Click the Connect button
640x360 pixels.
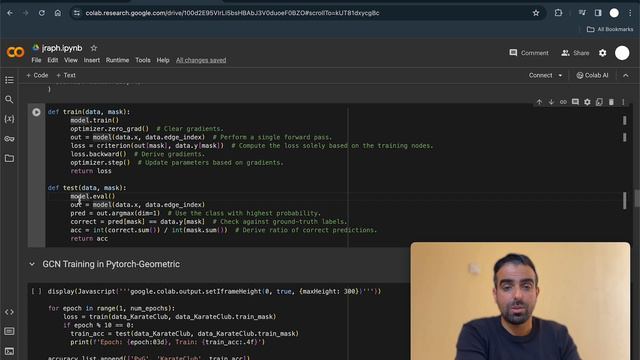(x=540, y=76)
